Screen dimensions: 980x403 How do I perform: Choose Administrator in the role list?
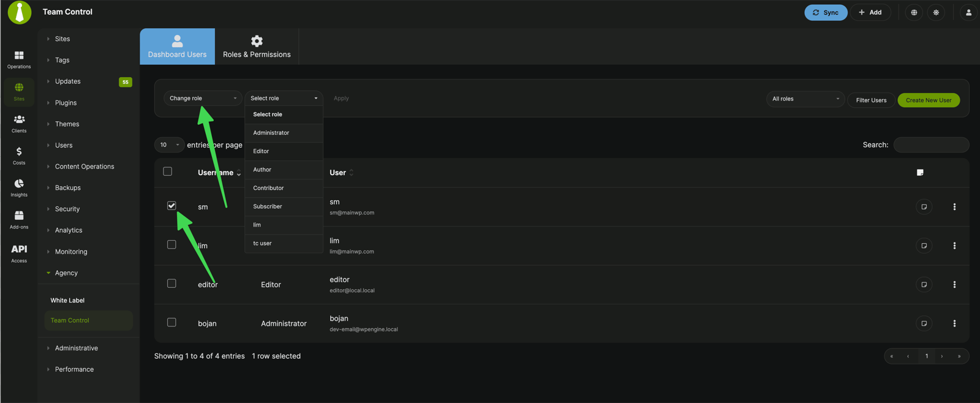(284, 133)
